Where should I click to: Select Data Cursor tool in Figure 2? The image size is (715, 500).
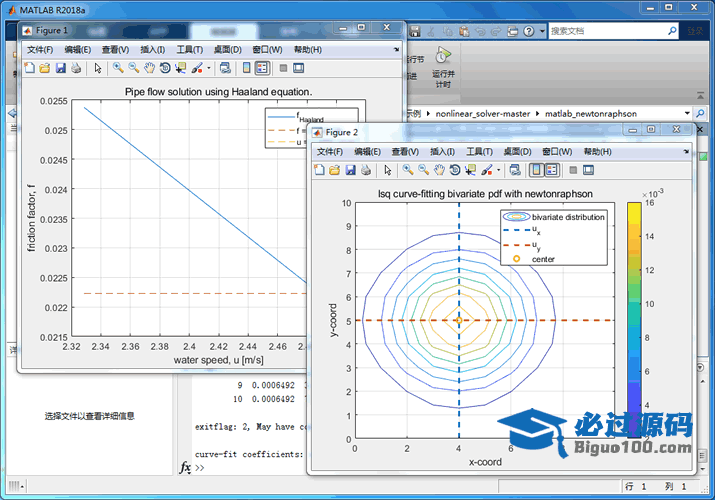470,170
